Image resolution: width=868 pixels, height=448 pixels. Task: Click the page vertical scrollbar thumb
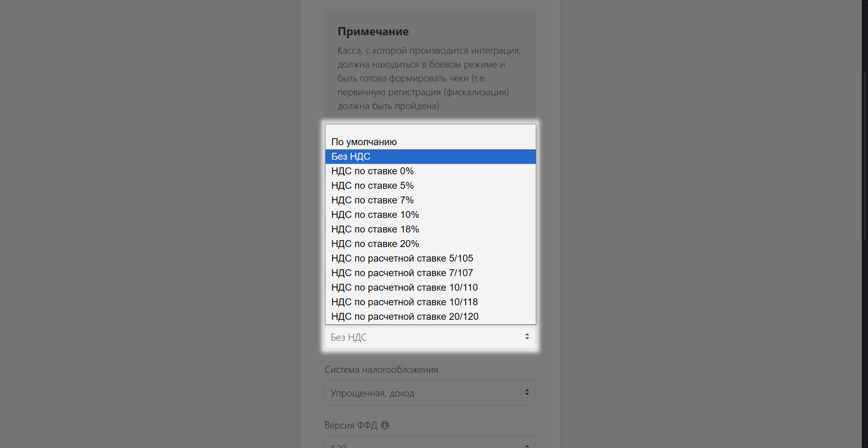(x=865, y=156)
